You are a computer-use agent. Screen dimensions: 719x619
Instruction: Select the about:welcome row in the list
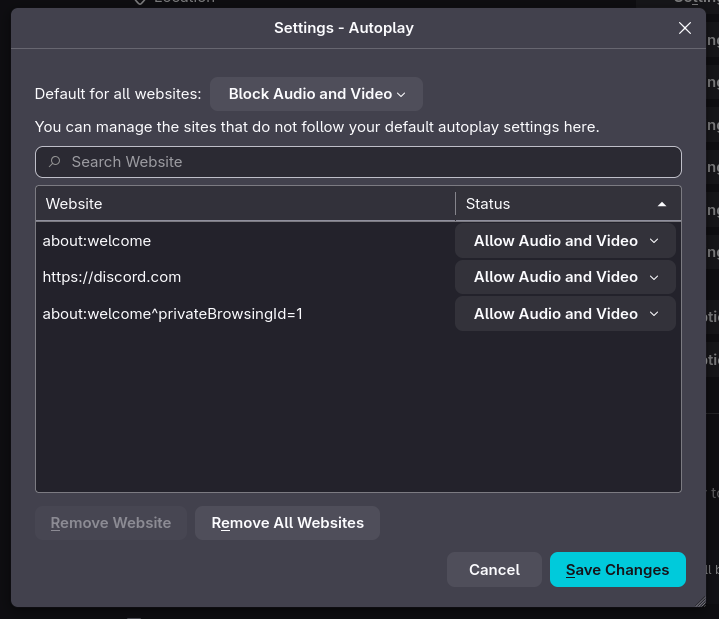[x=97, y=241]
